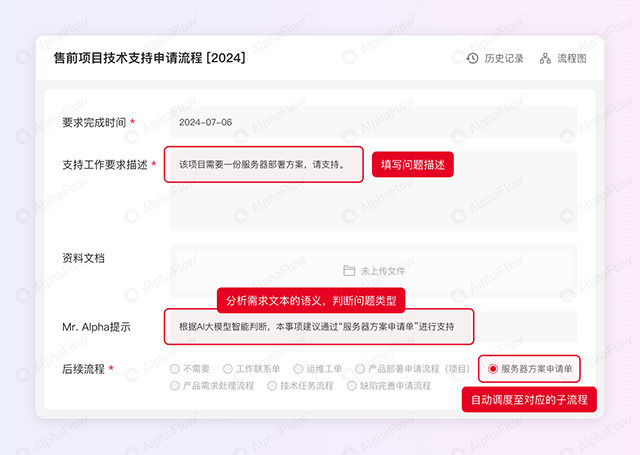Image resolution: width=640 pixels, height=455 pixels.
Task: Click the 要求完成时间 date field
Action: click(372, 122)
